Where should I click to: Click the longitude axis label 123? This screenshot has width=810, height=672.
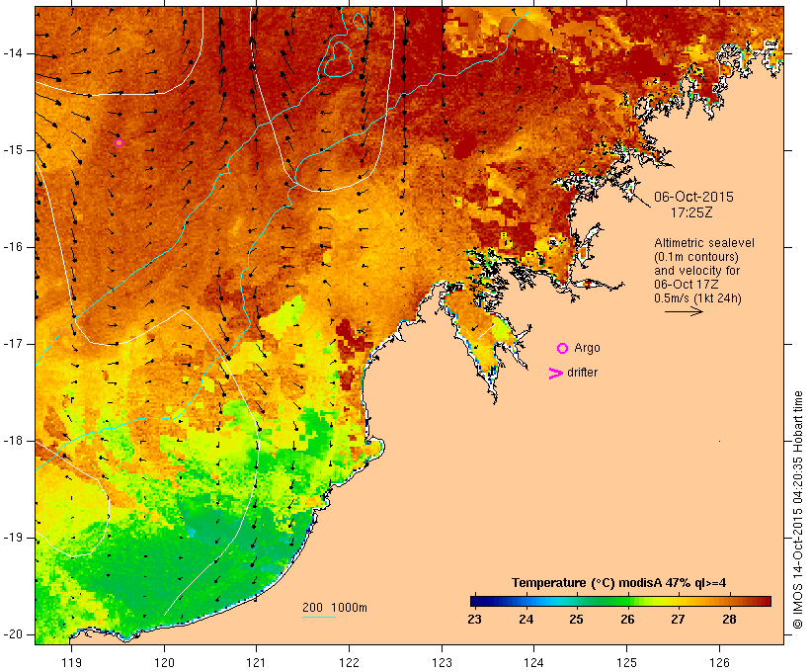click(442, 662)
